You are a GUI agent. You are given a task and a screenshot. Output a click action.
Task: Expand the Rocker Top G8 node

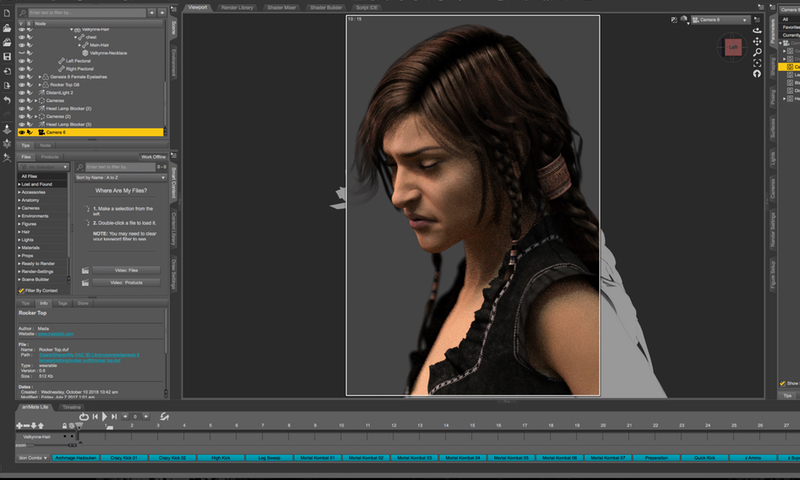tap(40, 85)
